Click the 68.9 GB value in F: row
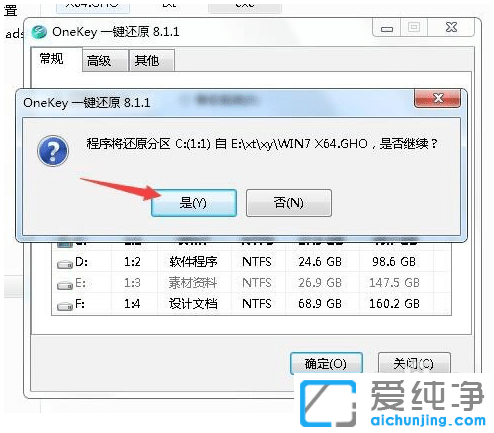 (x=320, y=304)
